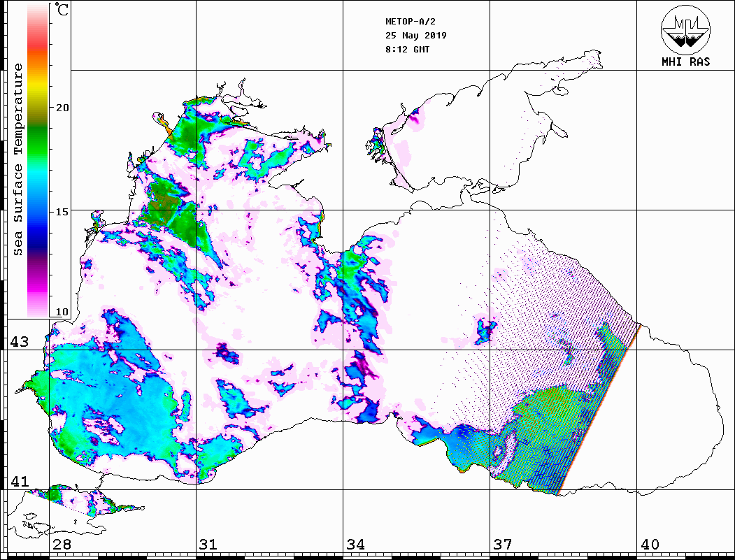The image size is (735, 560).
Task: Click the '8:12 GMT' time text
Action: (407, 50)
